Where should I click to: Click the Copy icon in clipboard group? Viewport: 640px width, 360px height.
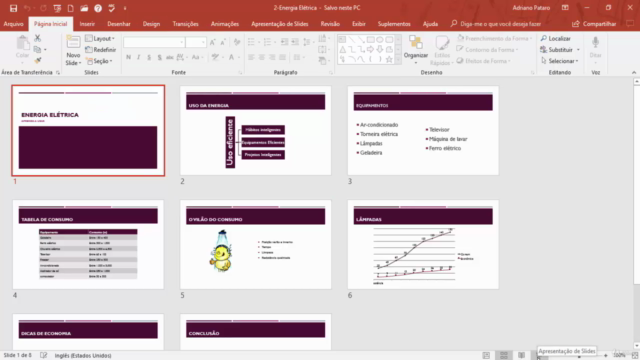(x=37, y=49)
